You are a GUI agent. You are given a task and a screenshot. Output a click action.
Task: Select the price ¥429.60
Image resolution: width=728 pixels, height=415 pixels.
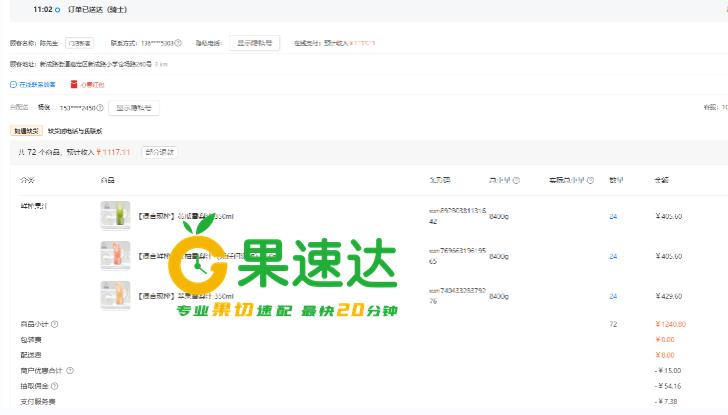coord(669,296)
